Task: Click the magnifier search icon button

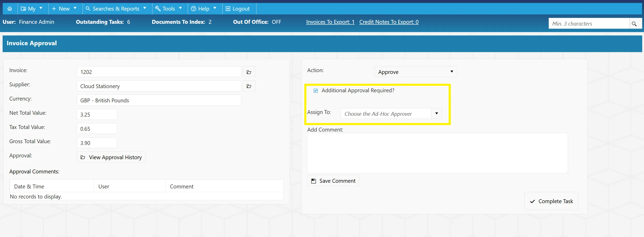Action: pos(634,24)
